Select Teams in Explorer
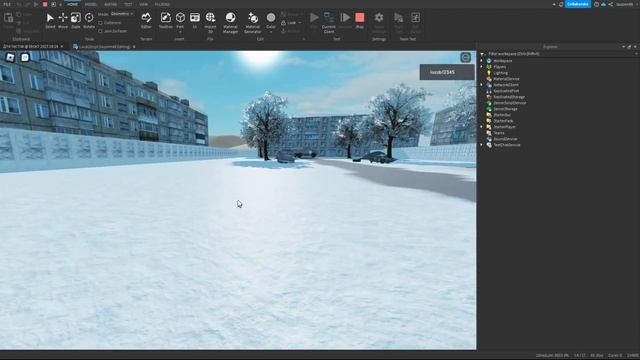640x360 pixels. (x=499, y=133)
